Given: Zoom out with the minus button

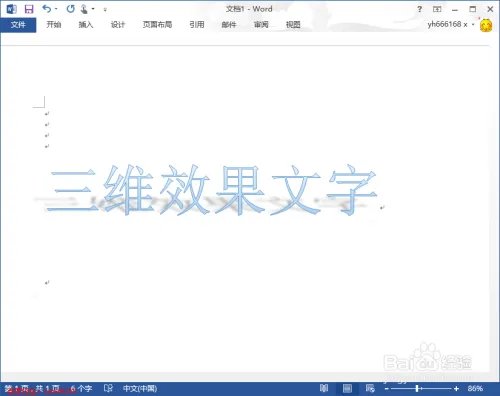Looking at the screenshot, I should (386, 389).
